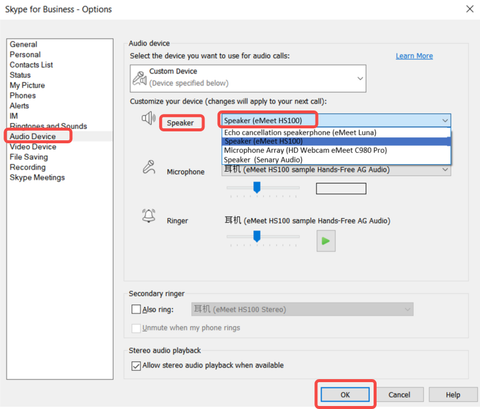Go to Contacts List settings
Screen dimensions: 480x409
pyautogui.click(x=31, y=65)
